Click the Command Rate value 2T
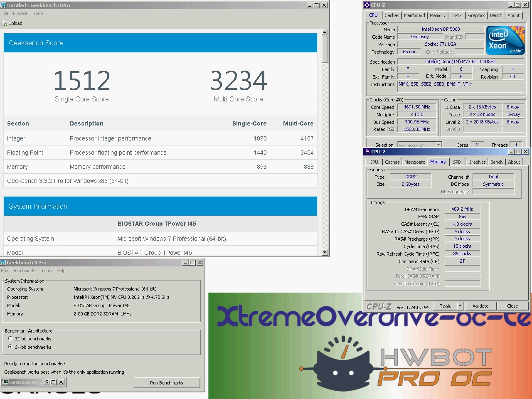The image size is (532, 399). tap(462, 261)
